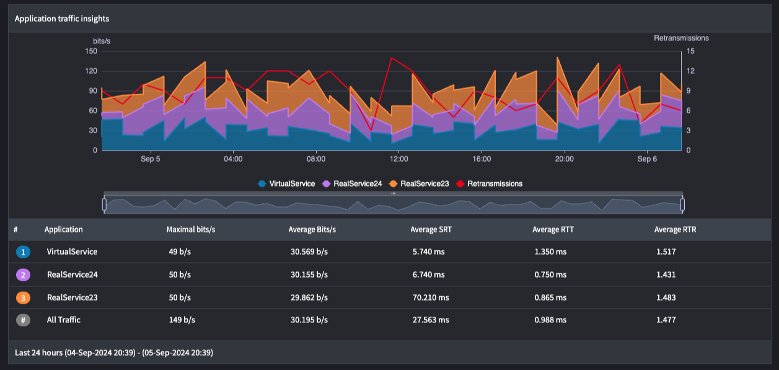Click the purple number 2 badge

(23, 275)
